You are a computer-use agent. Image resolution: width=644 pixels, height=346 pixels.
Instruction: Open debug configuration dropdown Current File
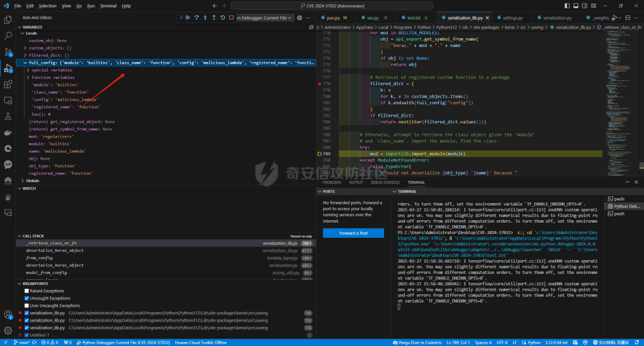pyautogui.click(x=265, y=18)
